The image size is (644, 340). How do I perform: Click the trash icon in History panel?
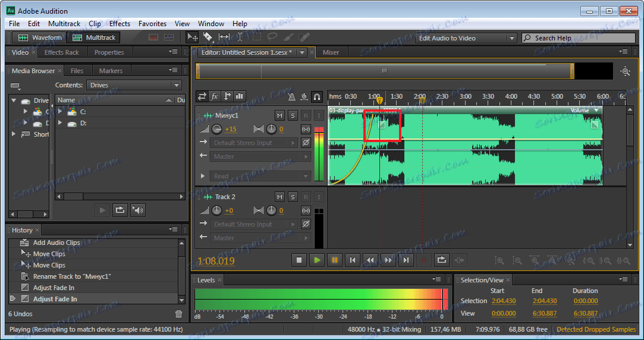tap(179, 314)
